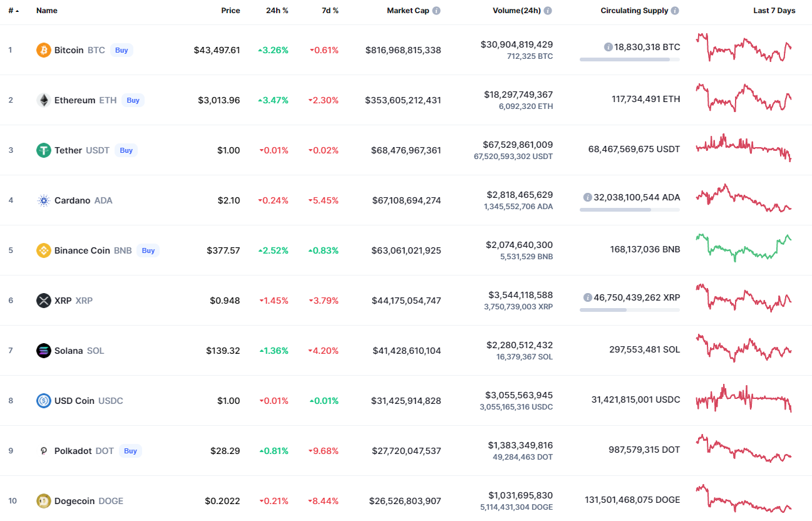Viewport: 812px width, 521px height.
Task: Open Ethereum 7-day sparkline chart
Action: (x=744, y=98)
